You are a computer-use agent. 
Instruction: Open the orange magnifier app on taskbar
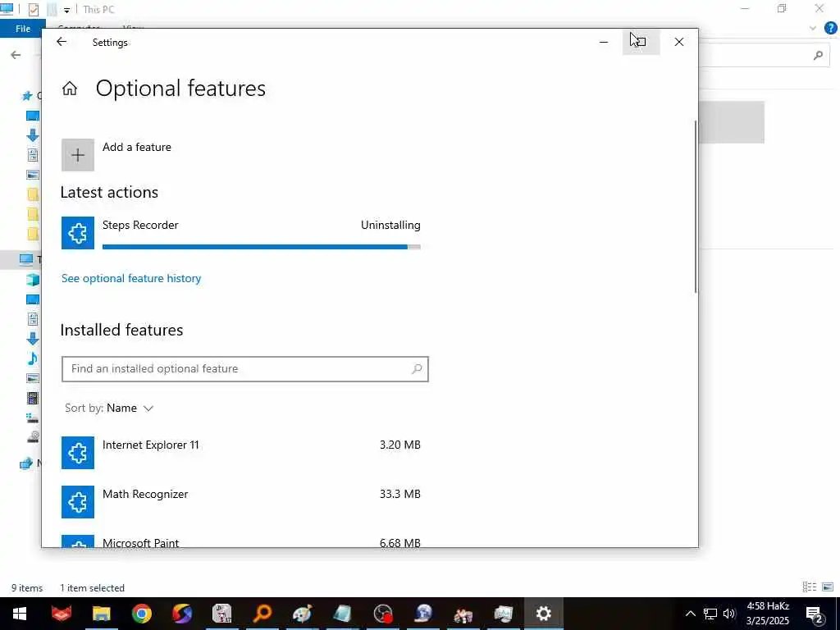[262, 614]
